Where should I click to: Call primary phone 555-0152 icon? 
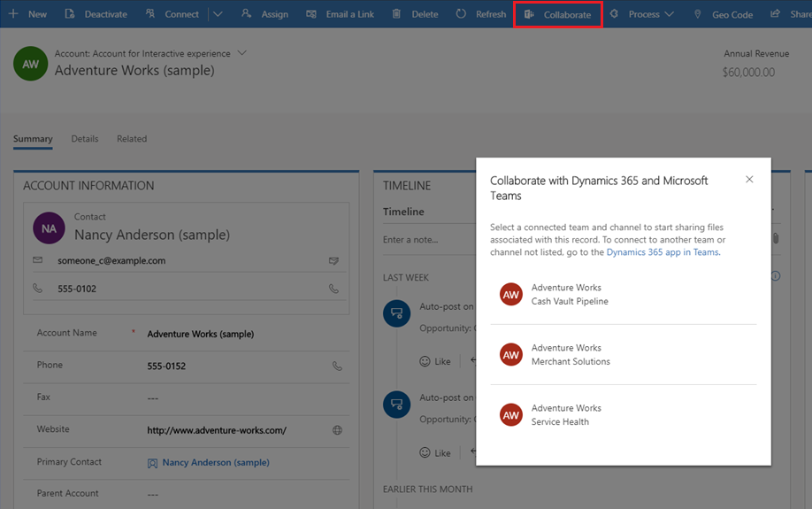tap(337, 366)
